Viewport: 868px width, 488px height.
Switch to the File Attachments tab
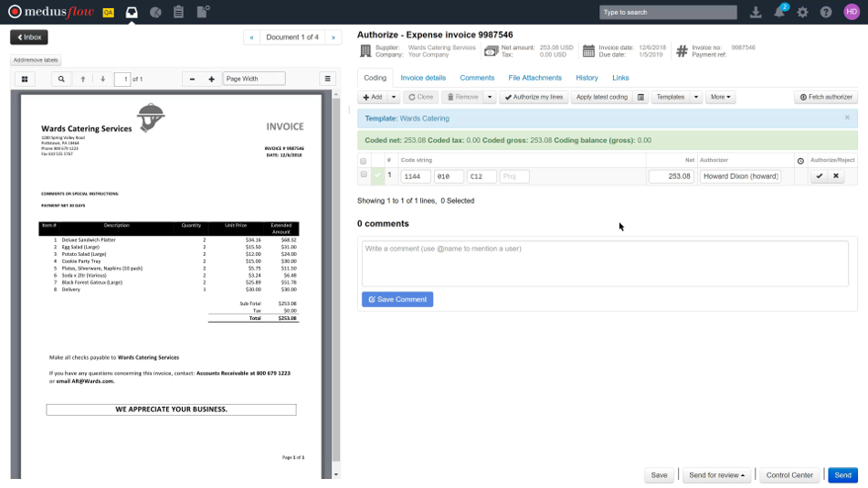pyautogui.click(x=535, y=78)
